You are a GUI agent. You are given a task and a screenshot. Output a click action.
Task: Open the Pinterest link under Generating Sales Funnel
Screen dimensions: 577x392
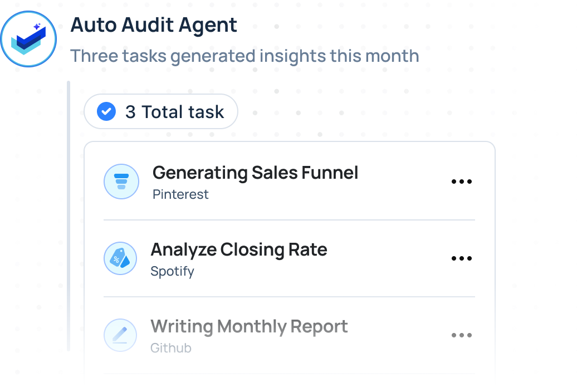179,194
